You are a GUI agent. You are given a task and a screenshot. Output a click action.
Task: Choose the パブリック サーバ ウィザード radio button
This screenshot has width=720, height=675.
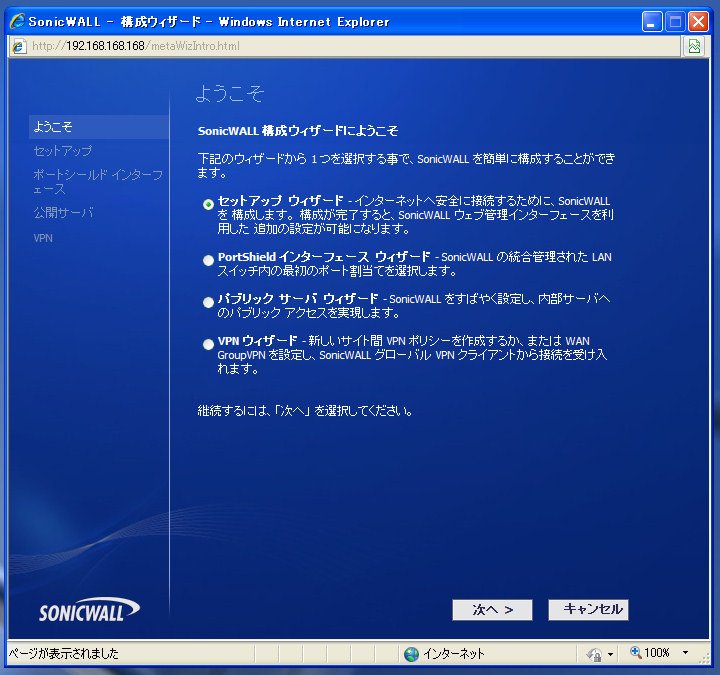[208, 302]
